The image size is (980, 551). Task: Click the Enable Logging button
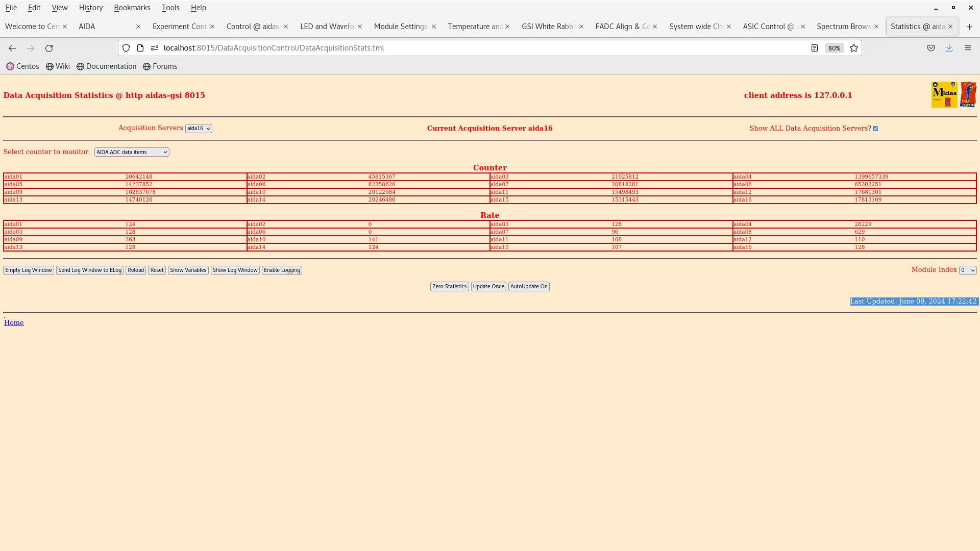coord(282,270)
